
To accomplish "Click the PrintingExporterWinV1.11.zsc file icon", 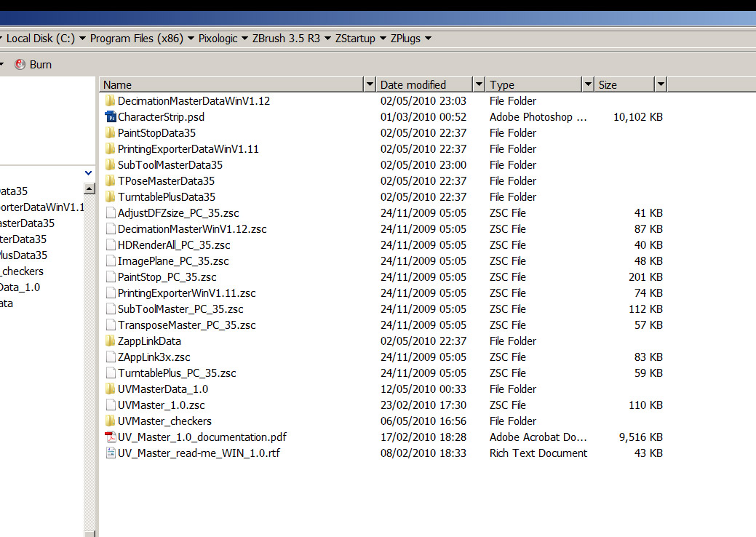I will 111,293.
